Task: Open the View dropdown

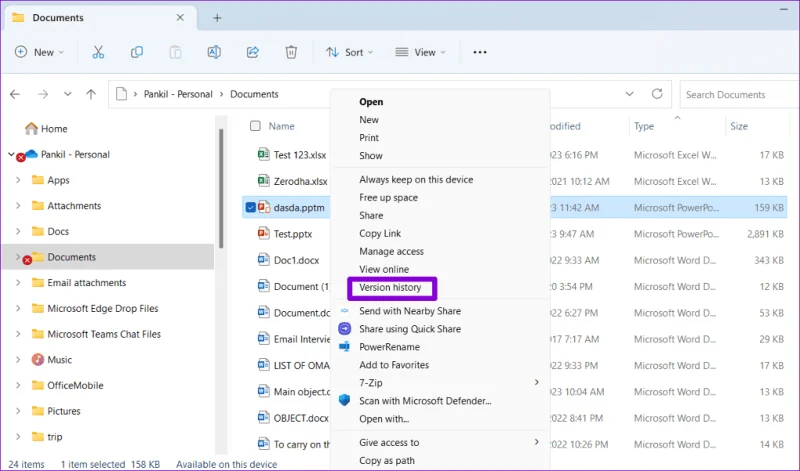Action: (420, 52)
